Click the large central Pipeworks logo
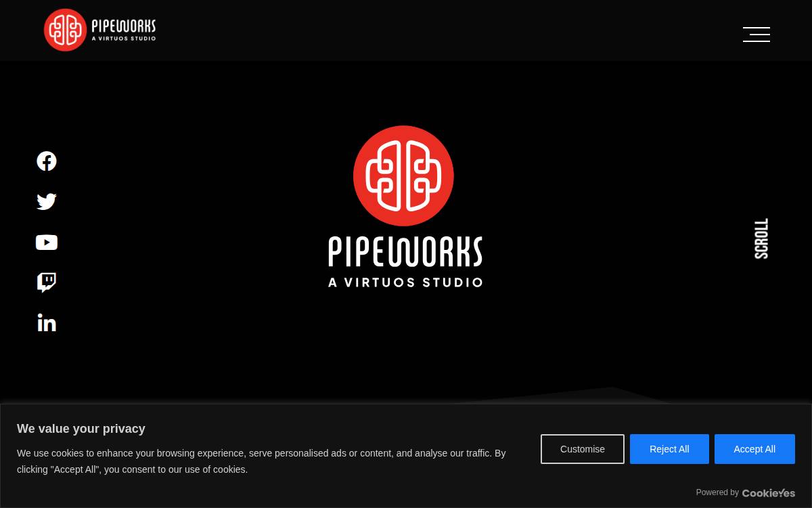Screen dimensions: 812x508 click(x=405, y=206)
